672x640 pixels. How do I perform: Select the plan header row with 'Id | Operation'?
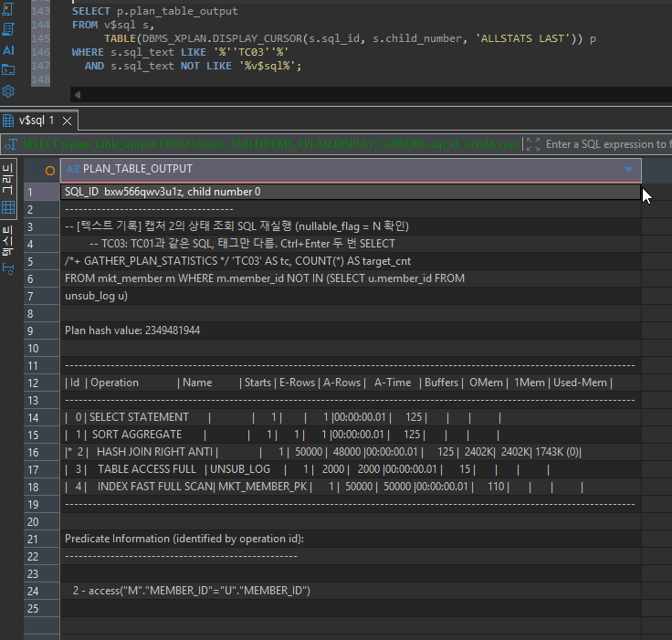pyautogui.click(x=351, y=383)
